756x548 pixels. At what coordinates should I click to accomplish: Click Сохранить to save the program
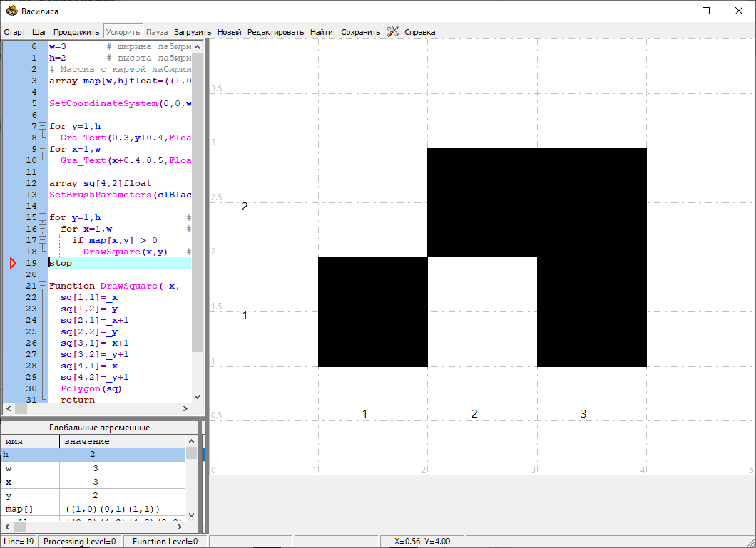360,32
